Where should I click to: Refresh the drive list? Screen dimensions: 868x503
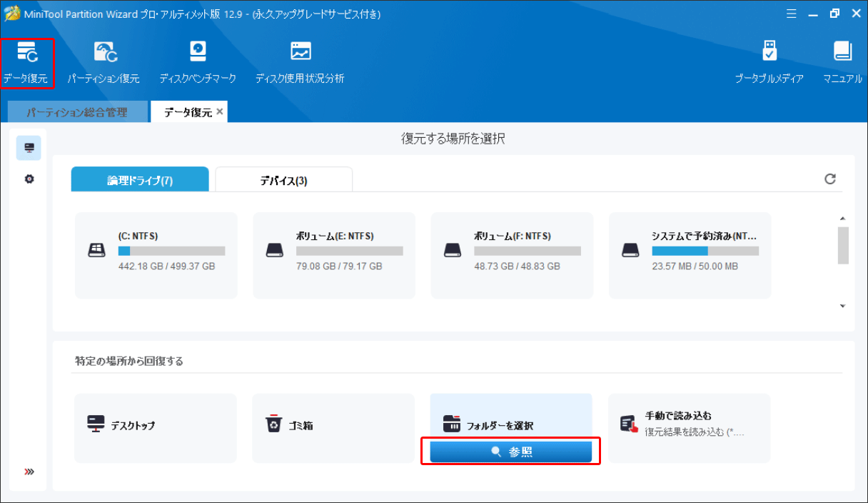pos(830,179)
